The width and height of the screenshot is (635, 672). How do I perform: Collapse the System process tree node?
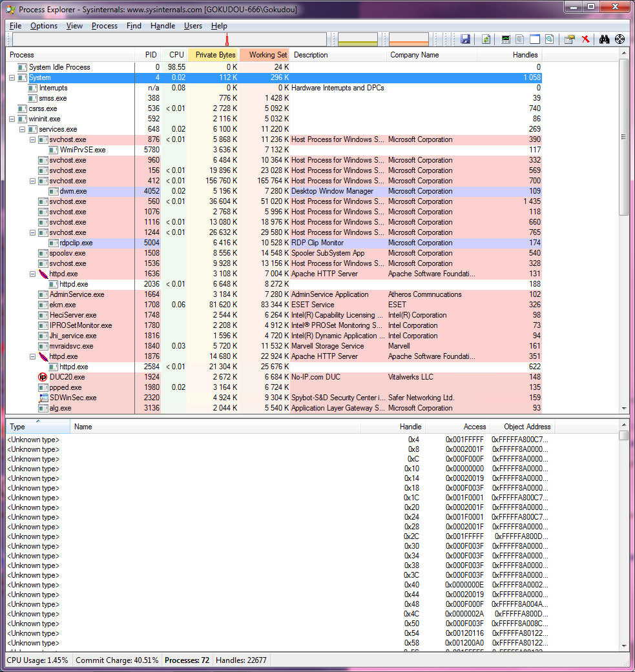point(12,77)
